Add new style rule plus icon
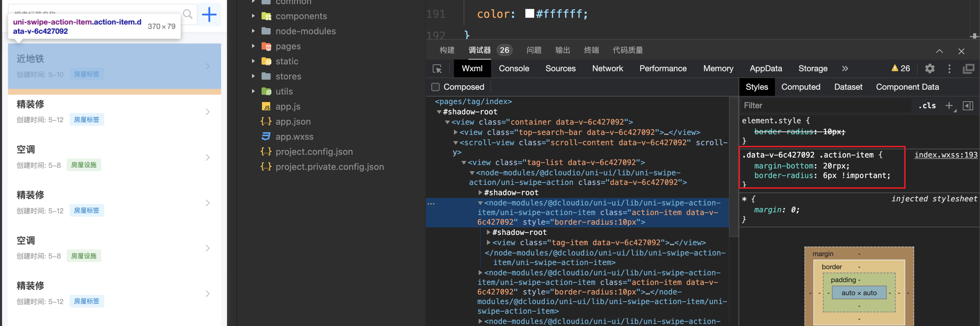 949,105
